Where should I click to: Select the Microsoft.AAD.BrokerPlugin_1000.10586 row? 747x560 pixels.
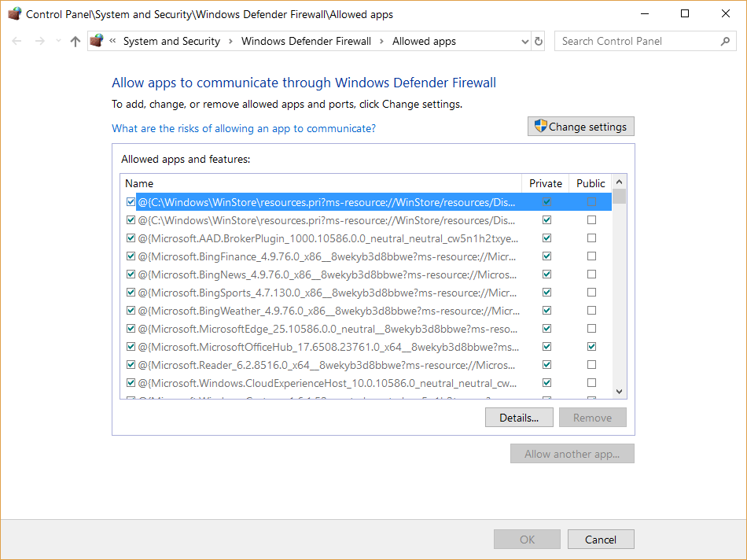coord(366,238)
